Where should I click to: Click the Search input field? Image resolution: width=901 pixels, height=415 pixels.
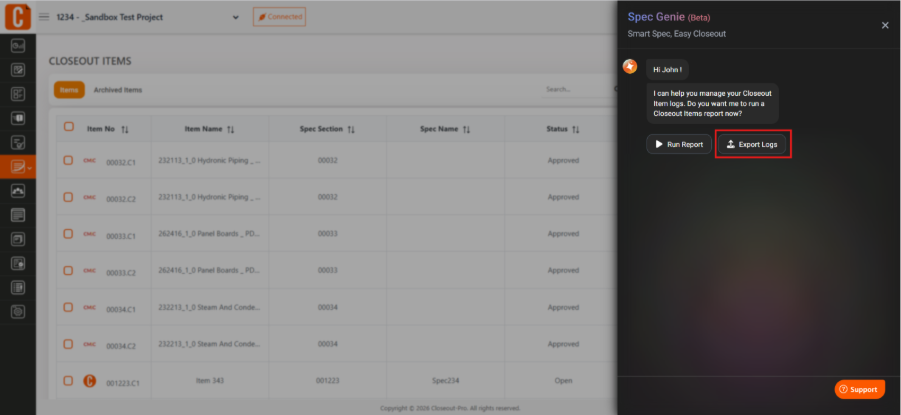pyautogui.click(x=577, y=90)
